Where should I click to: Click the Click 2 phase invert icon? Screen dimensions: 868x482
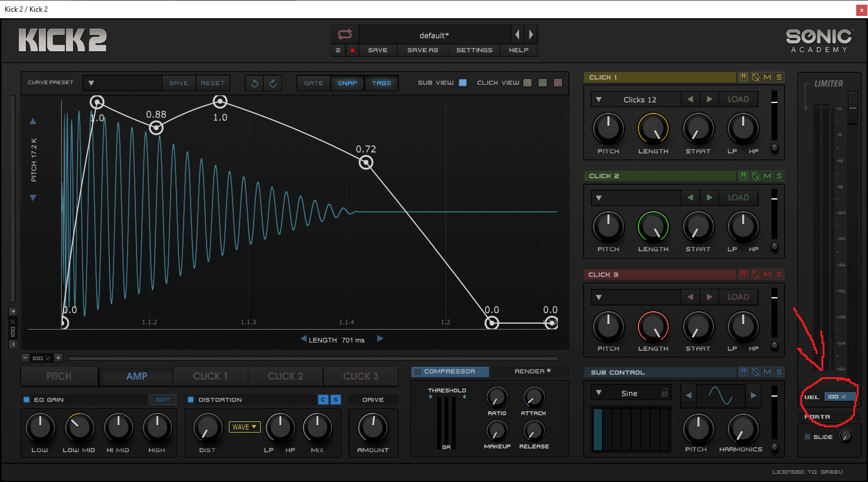click(x=756, y=176)
